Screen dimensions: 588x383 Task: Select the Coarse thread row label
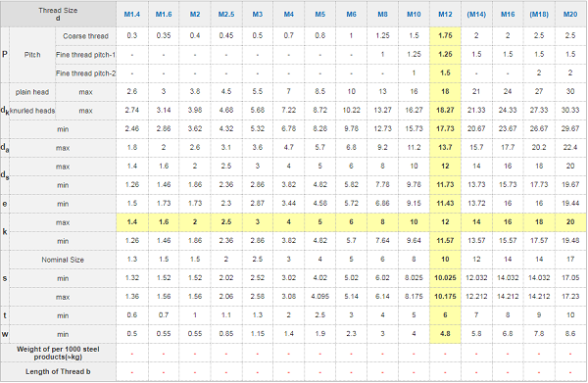point(85,36)
